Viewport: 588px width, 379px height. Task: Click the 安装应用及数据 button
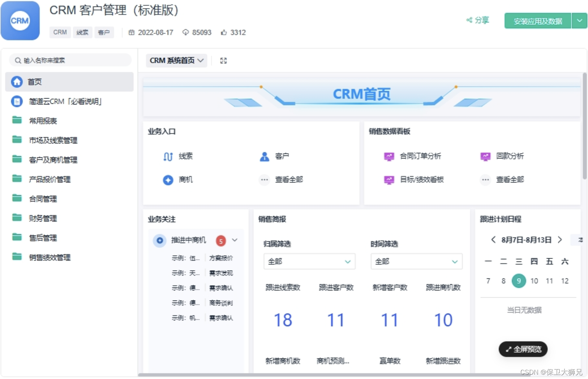[x=538, y=21]
